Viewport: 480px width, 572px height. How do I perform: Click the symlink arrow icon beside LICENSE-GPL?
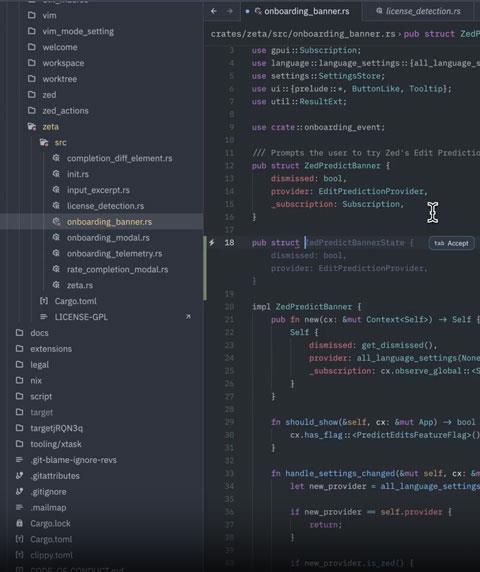[188, 317]
